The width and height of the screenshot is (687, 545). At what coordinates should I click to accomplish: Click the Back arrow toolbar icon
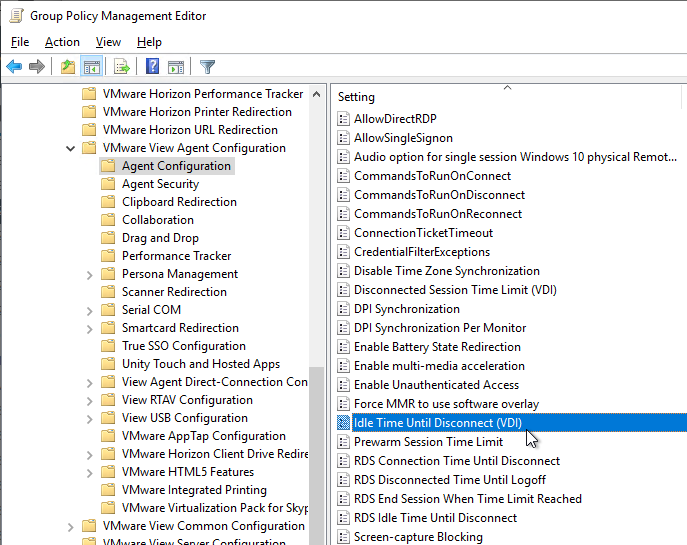14,67
